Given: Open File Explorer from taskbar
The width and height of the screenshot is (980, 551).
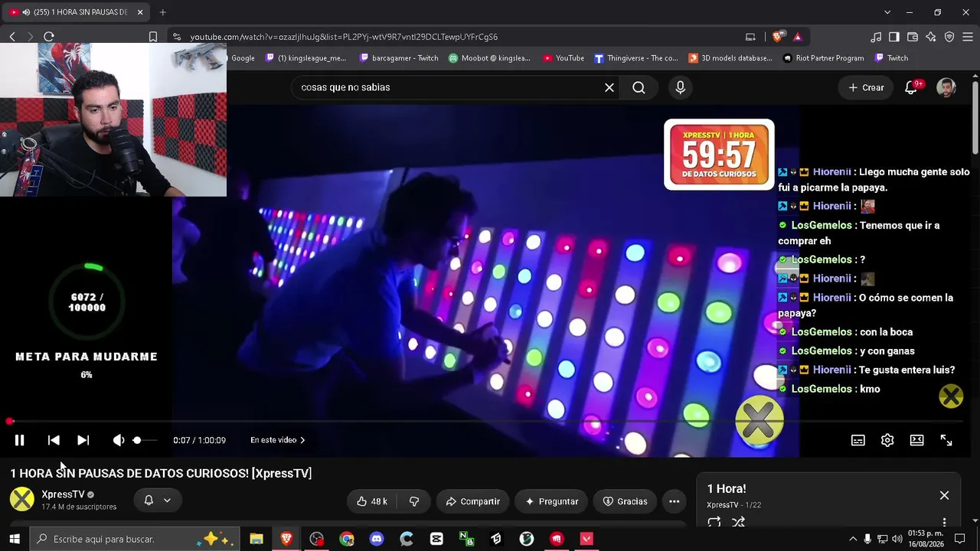Looking at the screenshot, I should coord(256,539).
